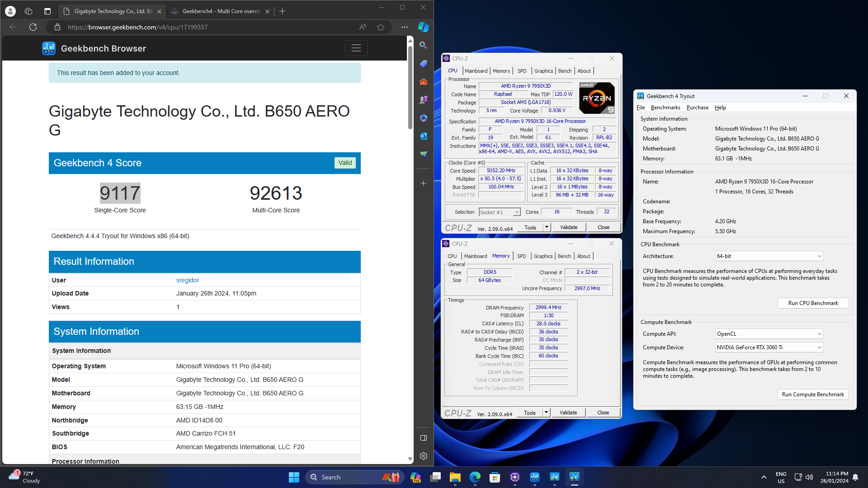This screenshot has height=488, width=868.
Task: Open File menu in Geekbench 4 Tryout
Action: pyautogui.click(x=641, y=108)
